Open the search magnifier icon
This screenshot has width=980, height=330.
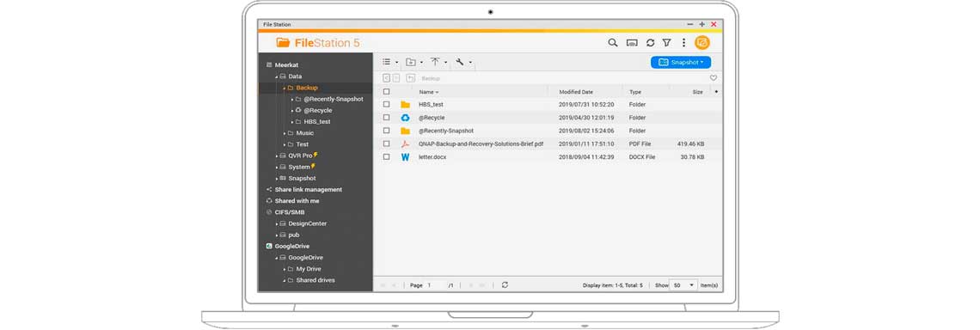(x=612, y=42)
